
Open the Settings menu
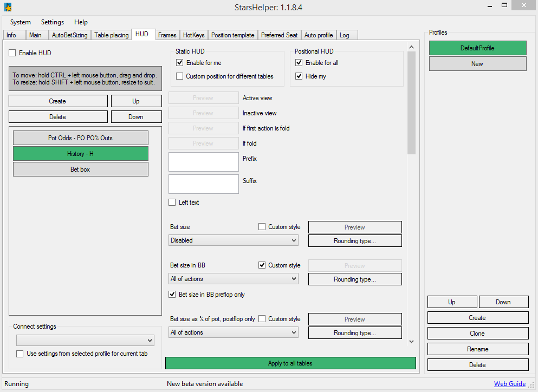click(x=53, y=22)
